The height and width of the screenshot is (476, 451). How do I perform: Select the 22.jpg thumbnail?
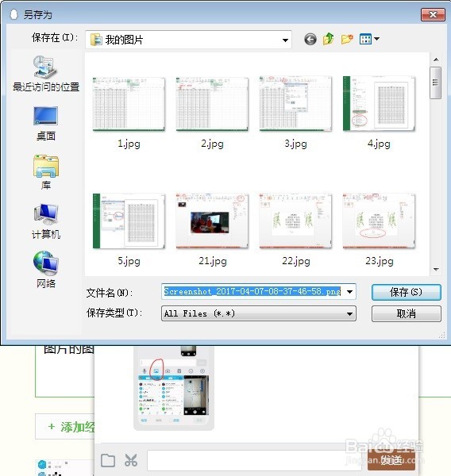pyautogui.click(x=295, y=221)
